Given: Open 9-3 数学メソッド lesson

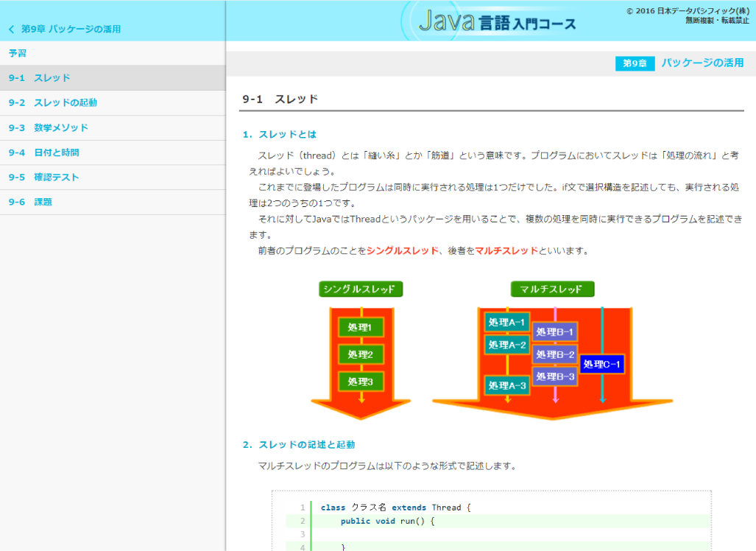Looking at the screenshot, I should [49, 127].
